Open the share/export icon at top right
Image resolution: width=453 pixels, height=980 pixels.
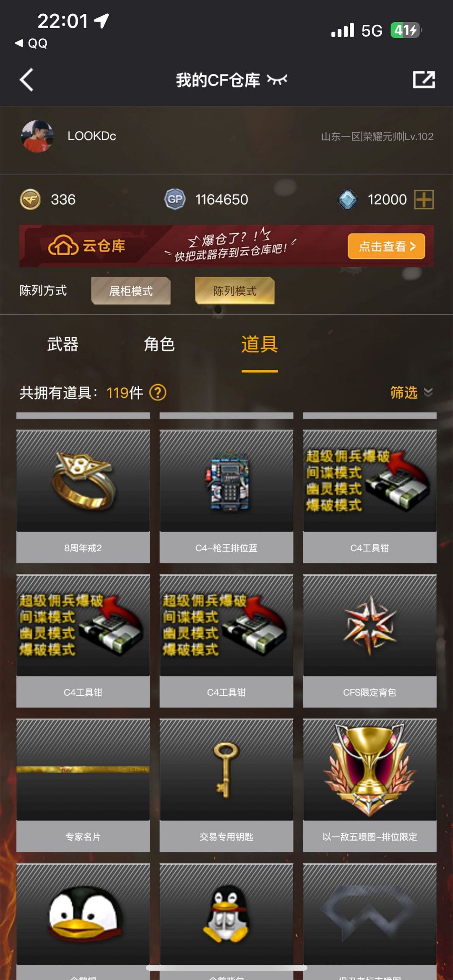[424, 80]
